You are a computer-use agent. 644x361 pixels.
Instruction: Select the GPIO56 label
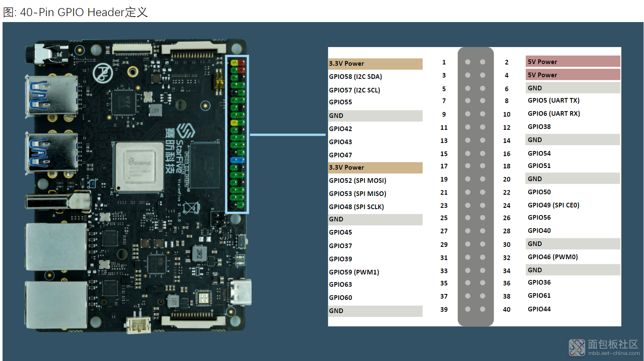[x=539, y=218]
